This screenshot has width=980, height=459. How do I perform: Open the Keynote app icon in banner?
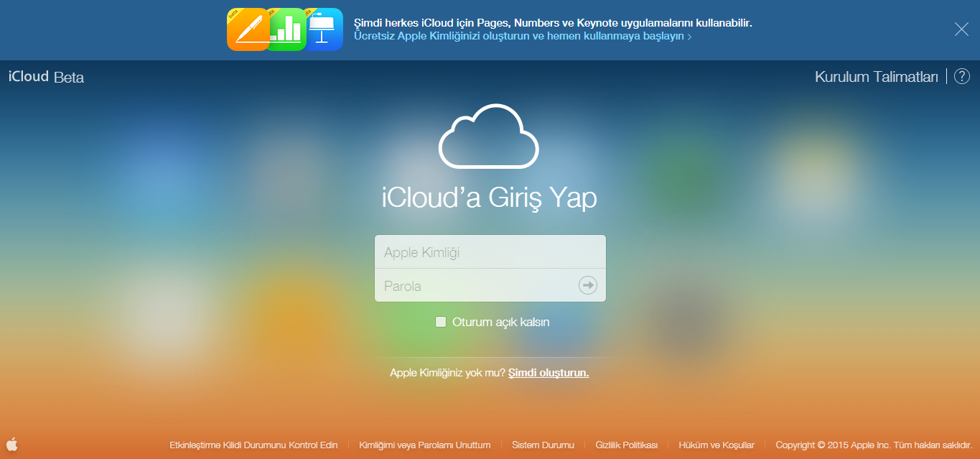[325, 29]
